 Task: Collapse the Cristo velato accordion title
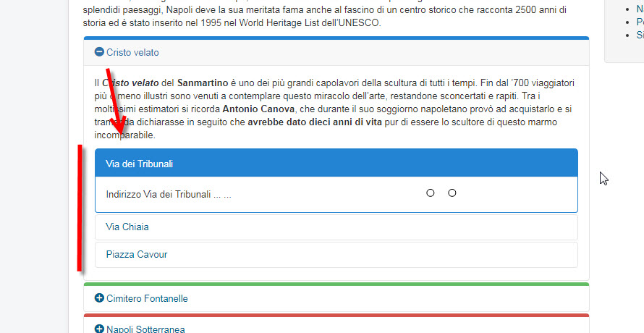coord(132,52)
